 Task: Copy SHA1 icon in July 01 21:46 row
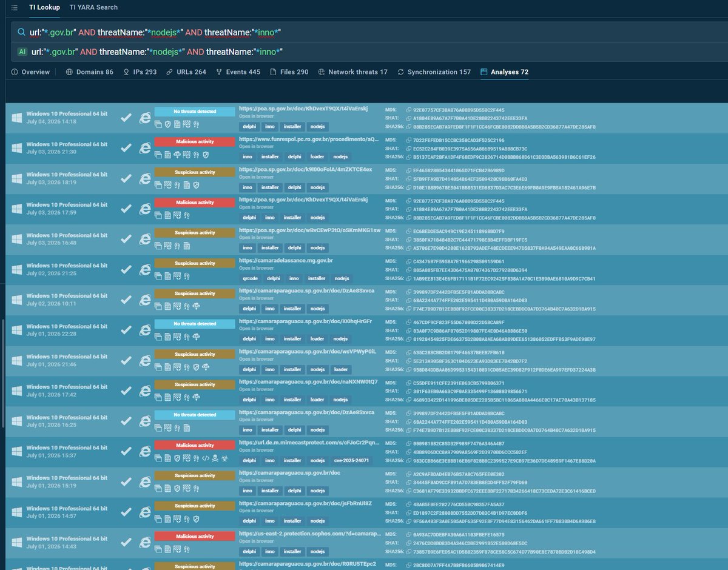(x=409, y=361)
